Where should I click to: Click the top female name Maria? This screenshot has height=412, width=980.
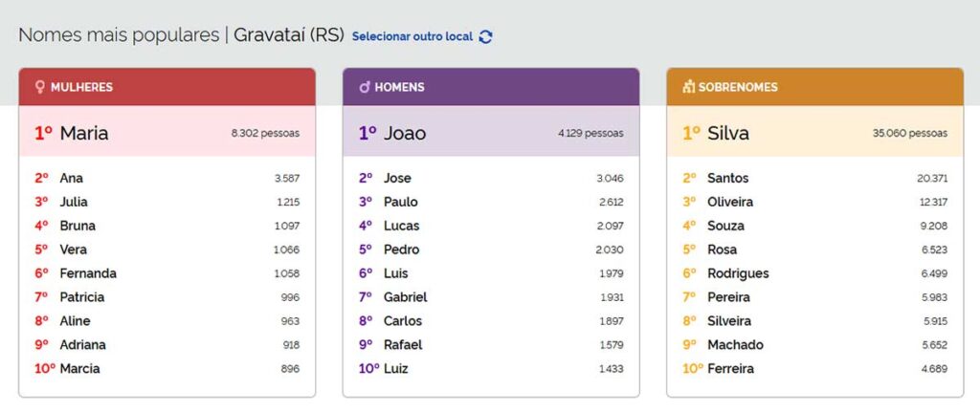(84, 133)
